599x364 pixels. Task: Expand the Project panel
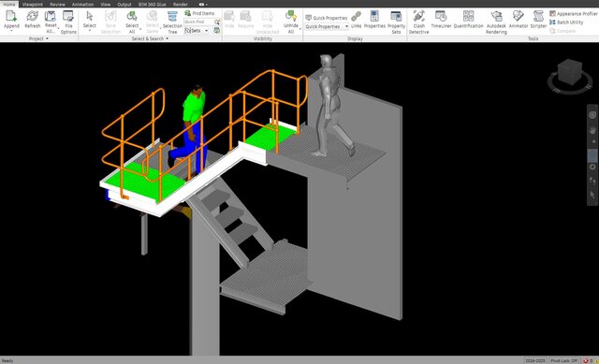pyautogui.click(x=38, y=38)
